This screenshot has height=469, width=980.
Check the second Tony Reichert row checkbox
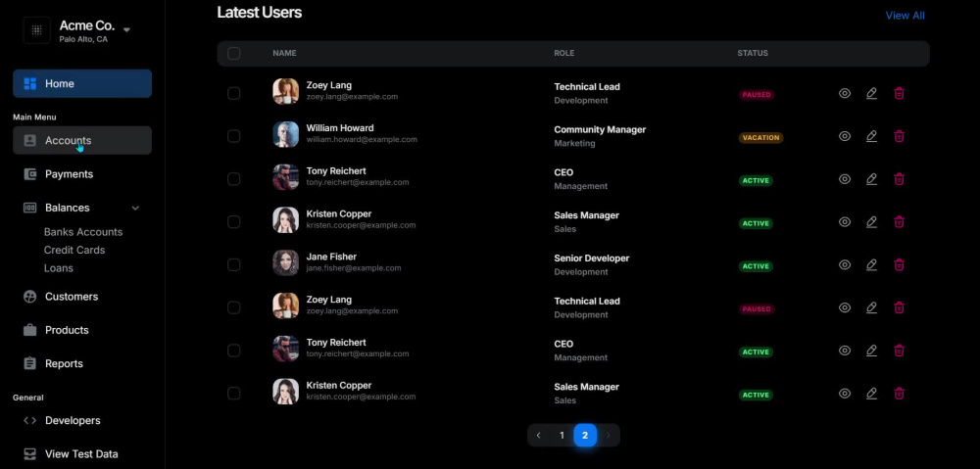click(234, 351)
